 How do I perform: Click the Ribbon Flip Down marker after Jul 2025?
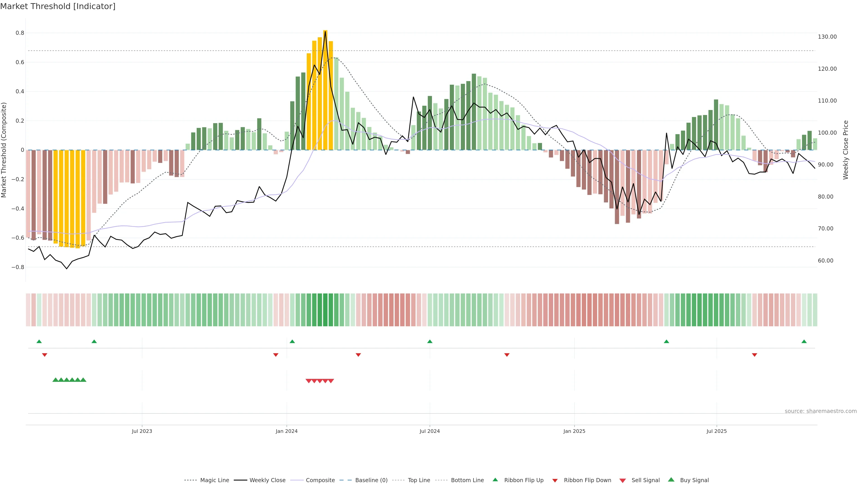coord(755,355)
